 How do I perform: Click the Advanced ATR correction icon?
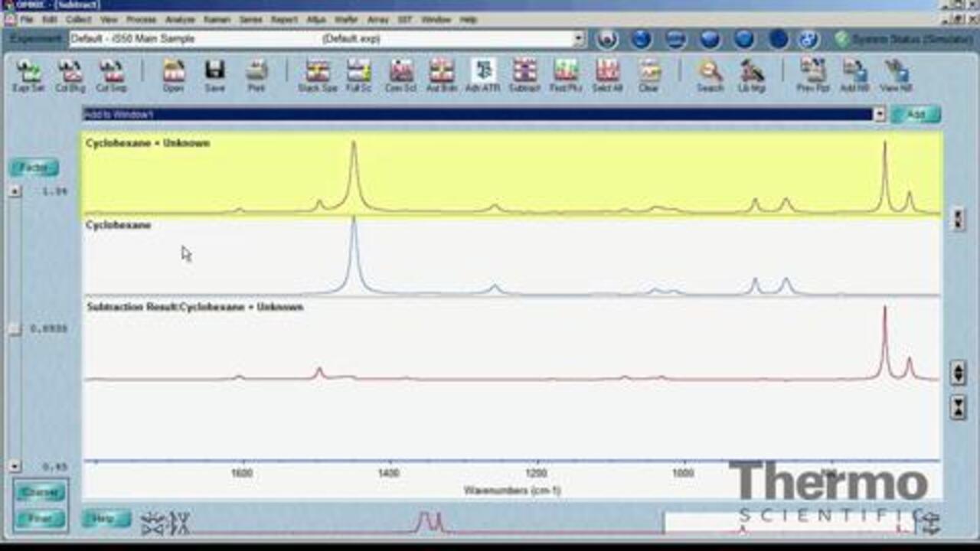pyautogui.click(x=483, y=75)
